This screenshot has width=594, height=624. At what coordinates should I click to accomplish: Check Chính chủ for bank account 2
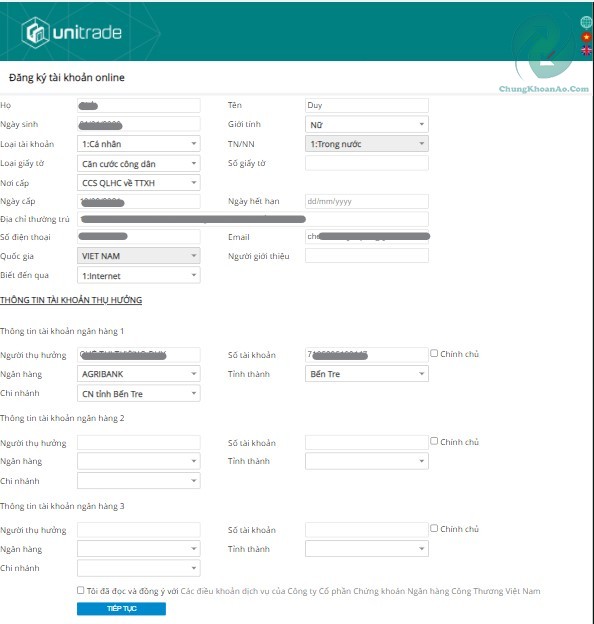click(434, 441)
